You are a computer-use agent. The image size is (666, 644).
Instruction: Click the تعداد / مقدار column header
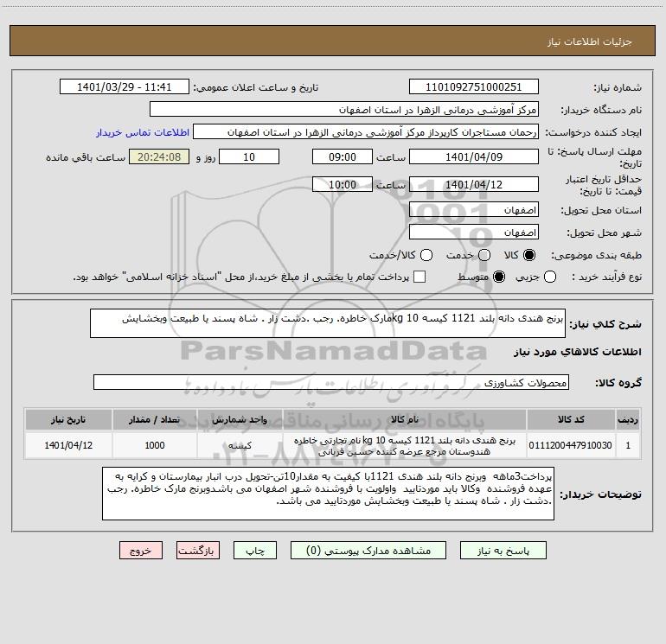coord(155,420)
